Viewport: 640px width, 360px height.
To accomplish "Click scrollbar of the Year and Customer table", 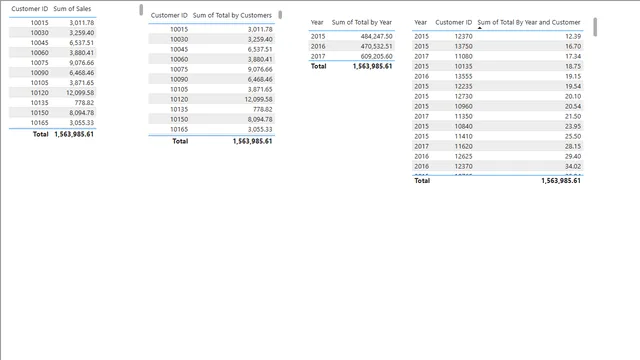I will [x=595, y=27].
